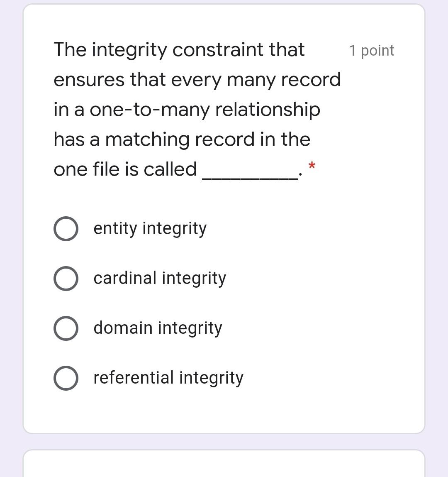This screenshot has width=448, height=477.
Task: Select the referential integrity radio button
Action: point(66,378)
